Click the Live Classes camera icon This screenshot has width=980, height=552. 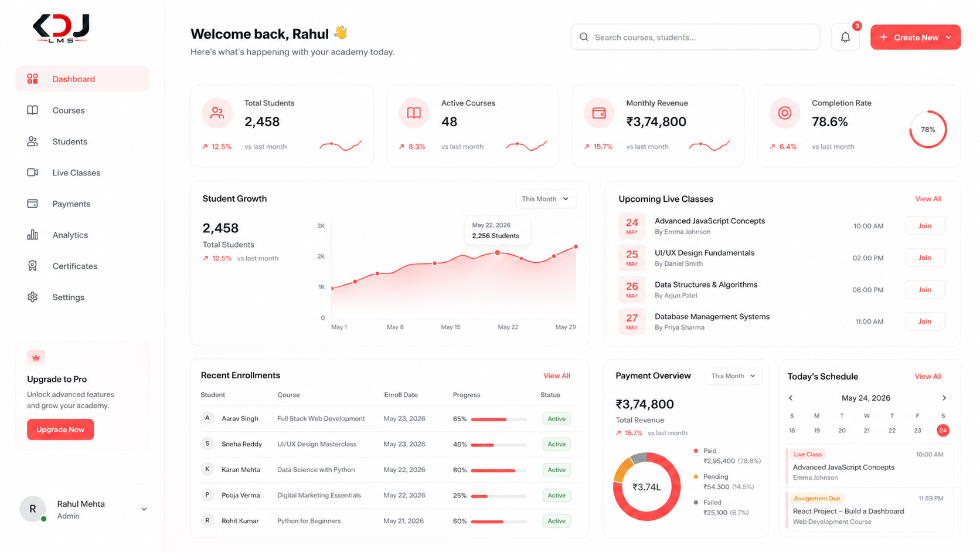click(x=33, y=172)
